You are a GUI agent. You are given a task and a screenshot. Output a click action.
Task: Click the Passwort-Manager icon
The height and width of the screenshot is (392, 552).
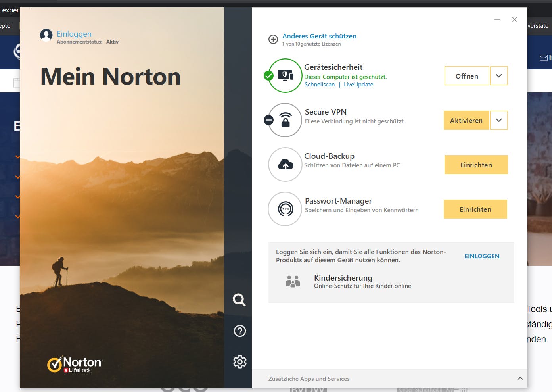pos(285,209)
